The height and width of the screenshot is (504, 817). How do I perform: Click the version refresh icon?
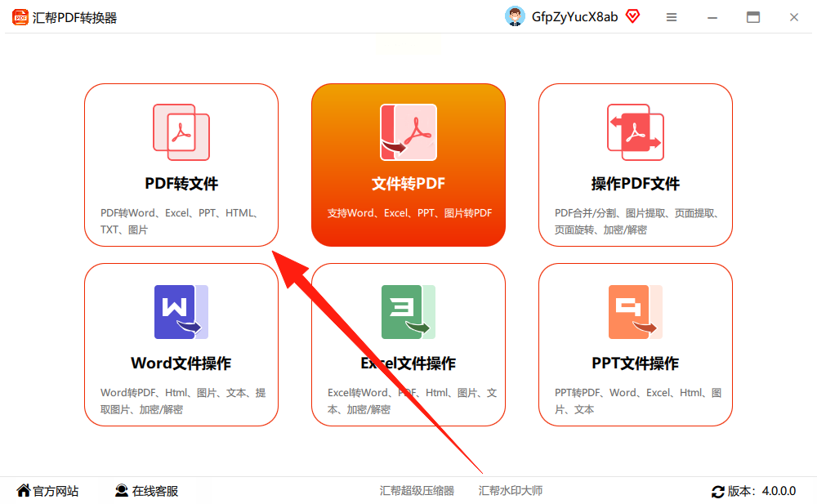tap(718, 492)
